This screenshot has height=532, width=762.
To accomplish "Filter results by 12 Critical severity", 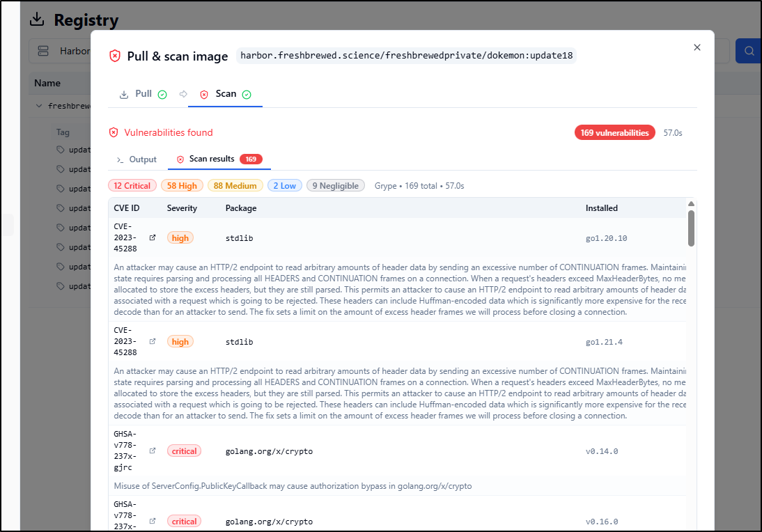I will [132, 186].
